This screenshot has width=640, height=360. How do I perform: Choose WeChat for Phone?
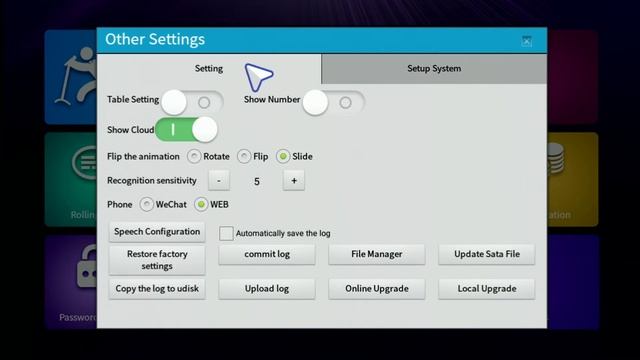[x=146, y=204]
